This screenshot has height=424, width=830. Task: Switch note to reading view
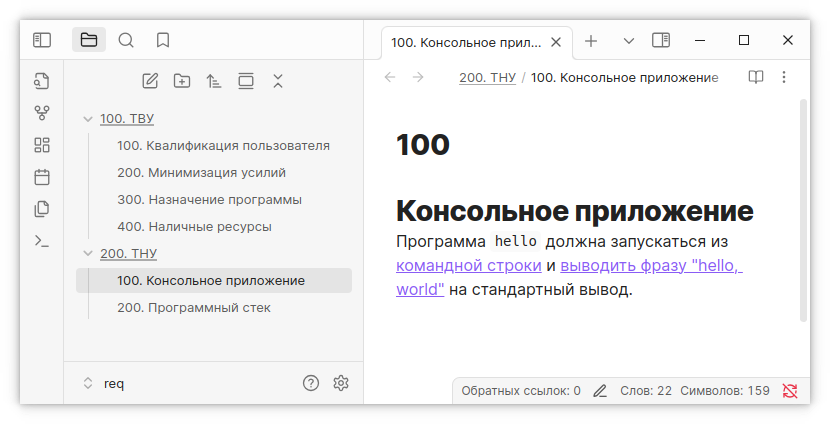pyautogui.click(x=756, y=77)
